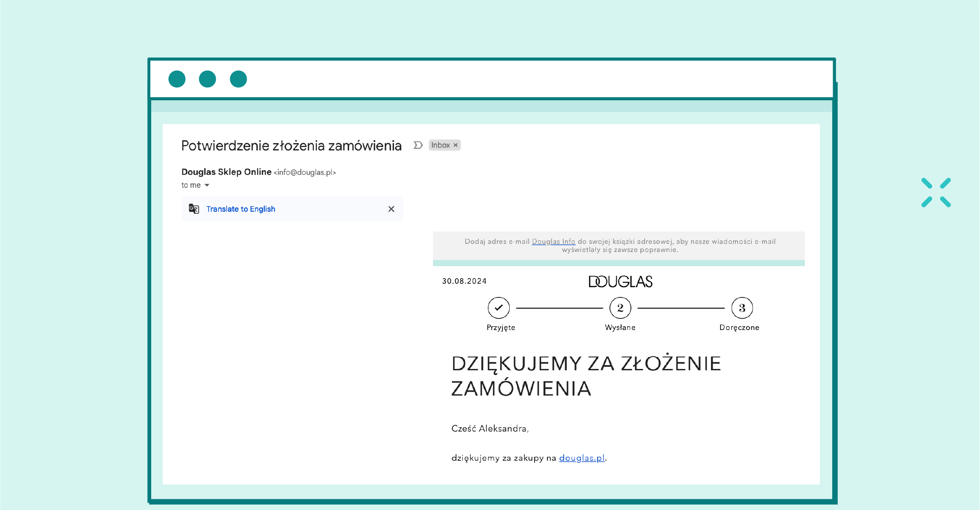Click the translate icon in the banner
This screenshot has height=510, width=980.
(194, 209)
